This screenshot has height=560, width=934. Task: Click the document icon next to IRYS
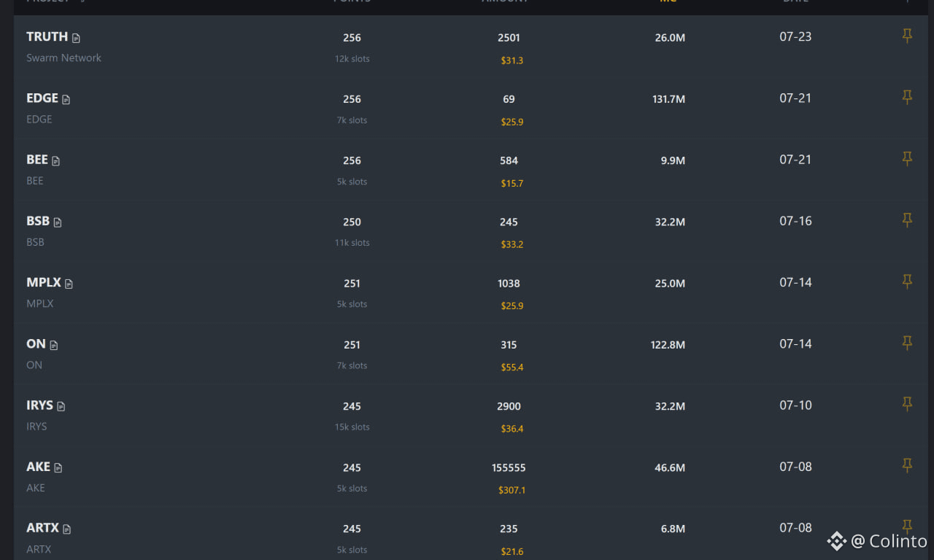pyautogui.click(x=61, y=406)
